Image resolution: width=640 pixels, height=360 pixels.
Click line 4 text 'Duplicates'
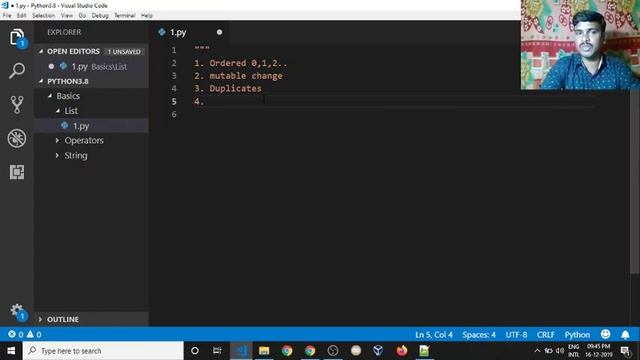(x=236, y=89)
